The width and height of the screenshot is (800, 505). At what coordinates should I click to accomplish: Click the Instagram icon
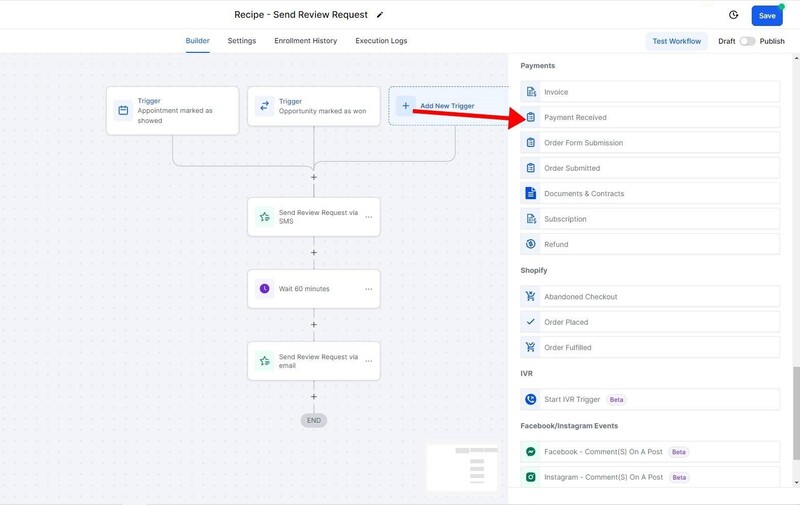(531, 477)
